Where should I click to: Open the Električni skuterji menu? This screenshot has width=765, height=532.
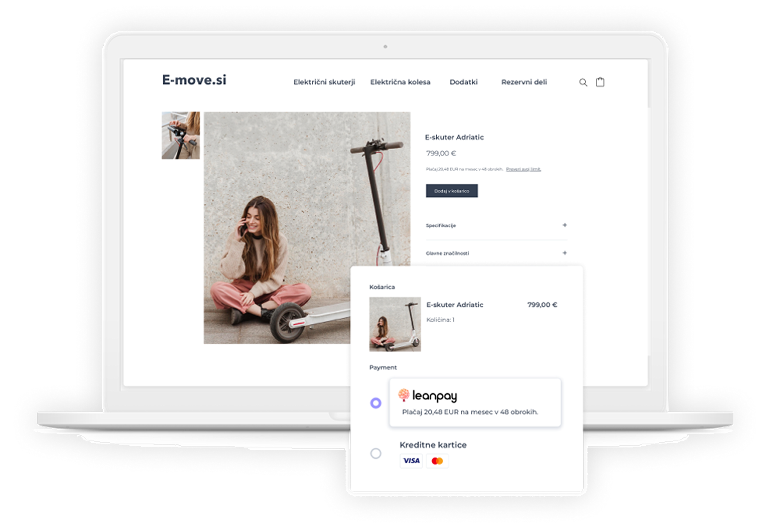click(x=324, y=82)
